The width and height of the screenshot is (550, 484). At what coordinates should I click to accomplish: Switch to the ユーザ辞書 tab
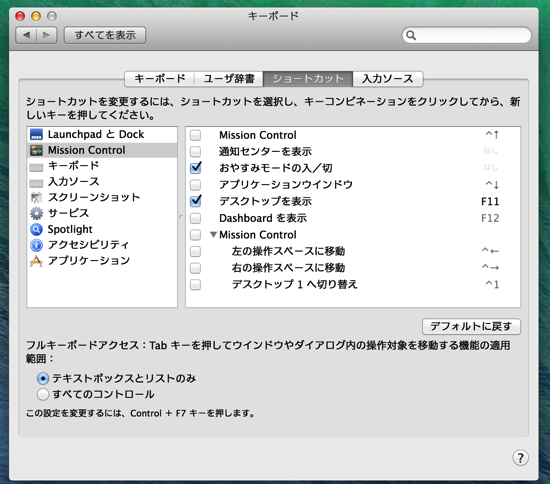tap(229, 79)
